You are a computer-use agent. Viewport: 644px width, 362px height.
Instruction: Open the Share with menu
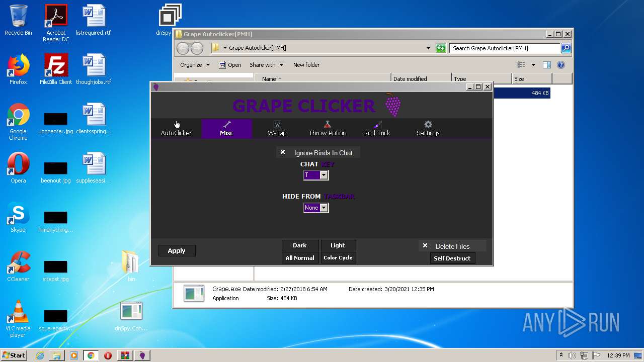pyautogui.click(x=266, y=65)
